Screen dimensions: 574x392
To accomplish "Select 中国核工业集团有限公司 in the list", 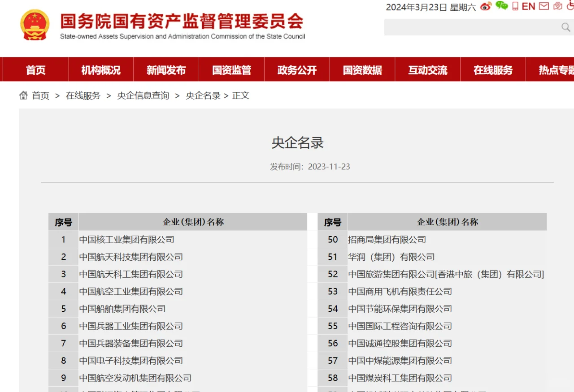I will [127, 240].
